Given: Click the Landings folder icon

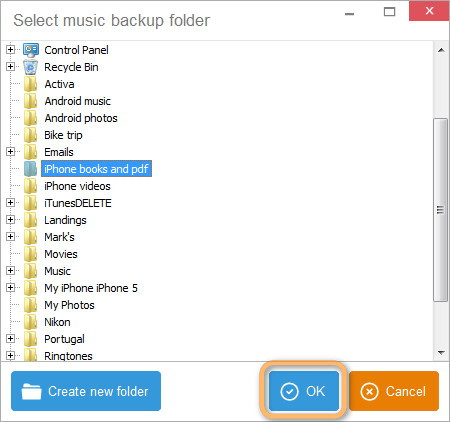Looking at the screenshot, I should [31, 220].
